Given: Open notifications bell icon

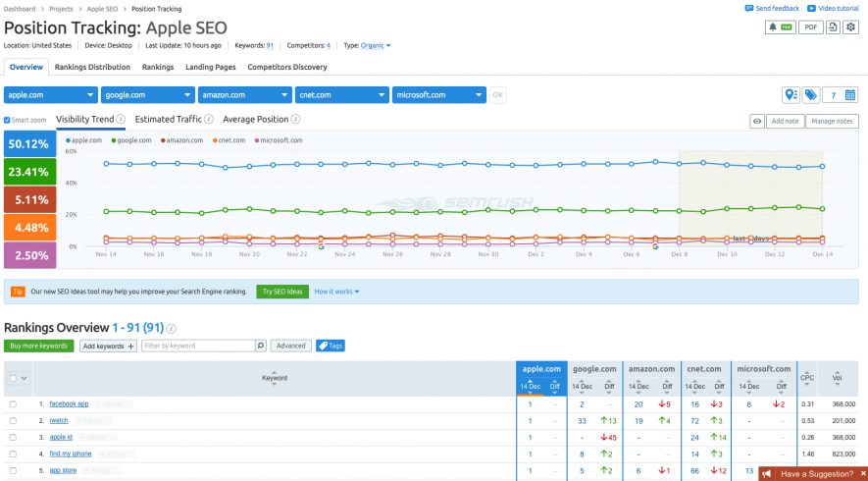Looking at the screenshot, I should pos(781,27).
